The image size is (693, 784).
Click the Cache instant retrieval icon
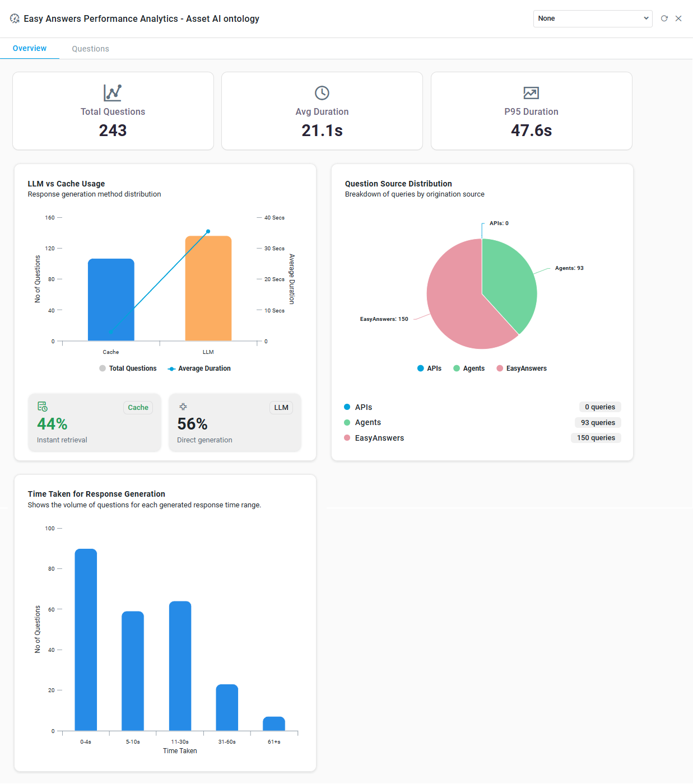click(43, 407)
